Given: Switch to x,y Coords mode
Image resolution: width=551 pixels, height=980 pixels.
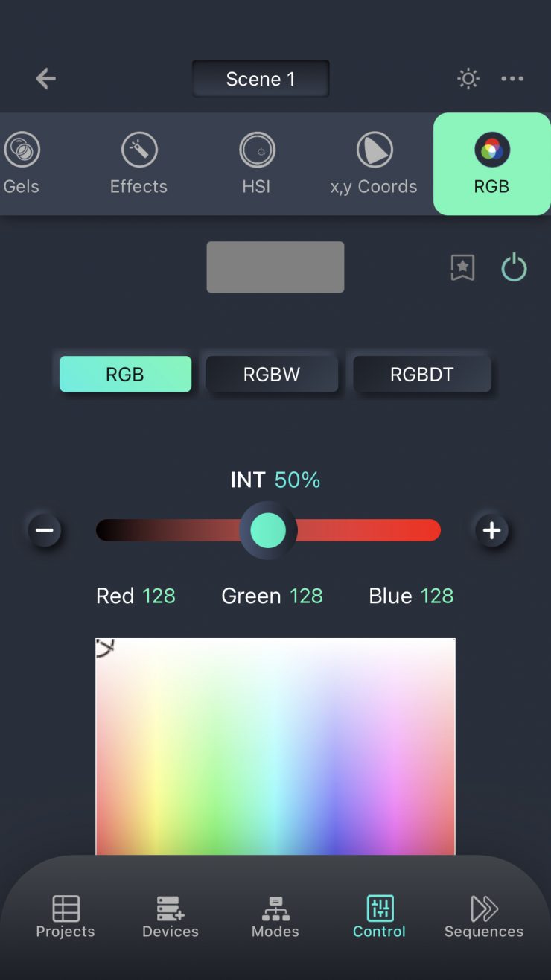Looking at the screenshot, I should tap(374, 164).
